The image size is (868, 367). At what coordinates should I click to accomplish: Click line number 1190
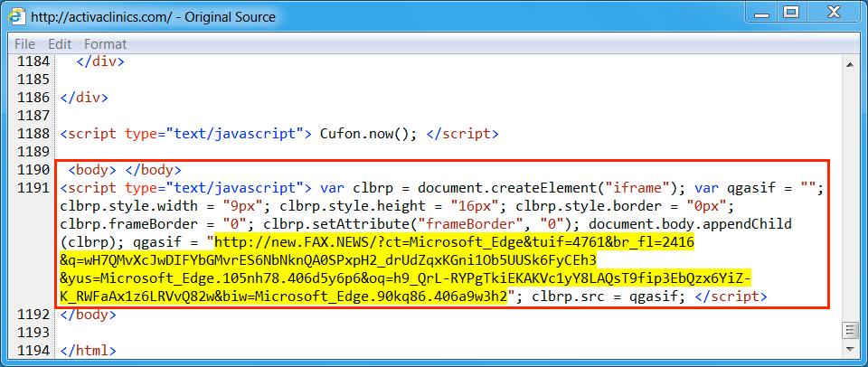tap(33, 169)
